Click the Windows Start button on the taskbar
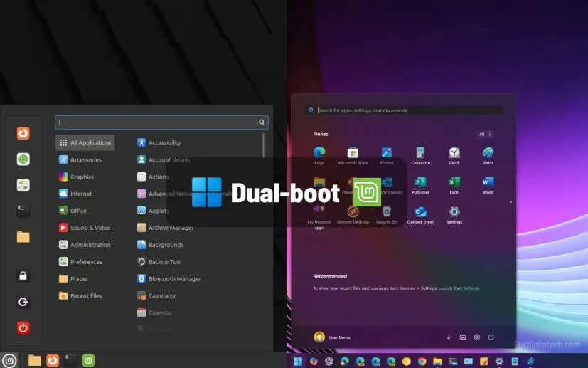The image size is (588, 368). coord(297,362)
